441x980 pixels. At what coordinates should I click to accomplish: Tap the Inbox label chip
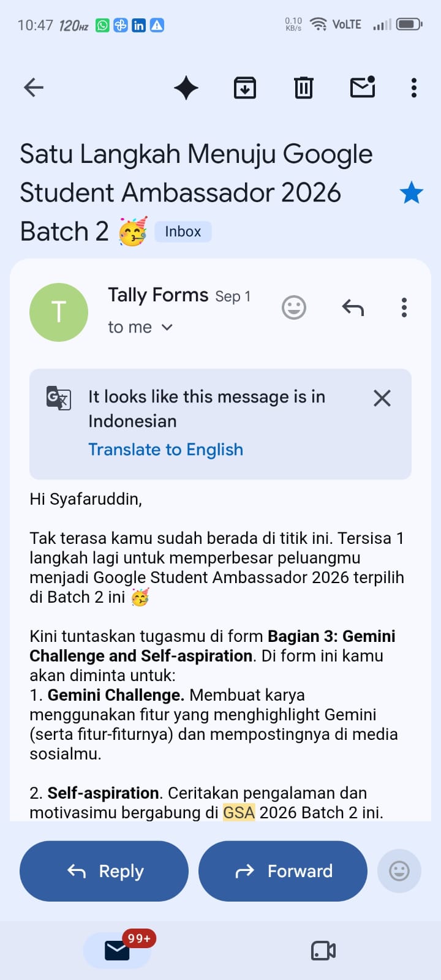click(x=183, y=232)
